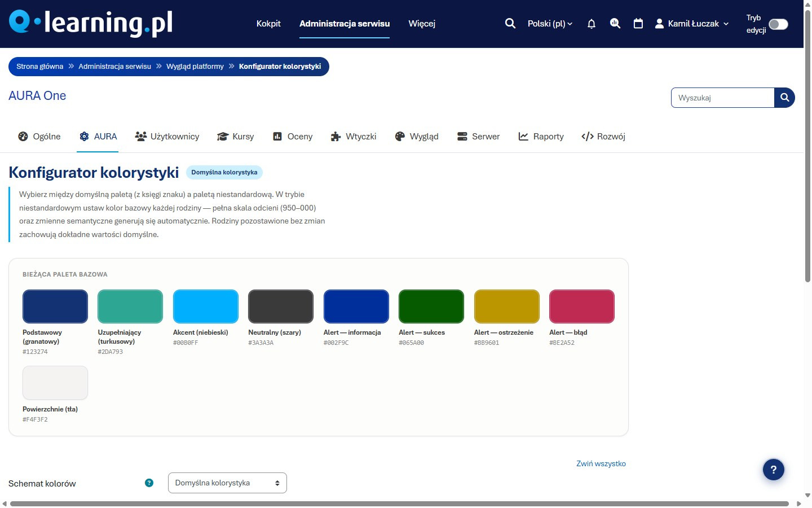Open the floating question mark help button

pyautogui.click(x=774, y=469)
